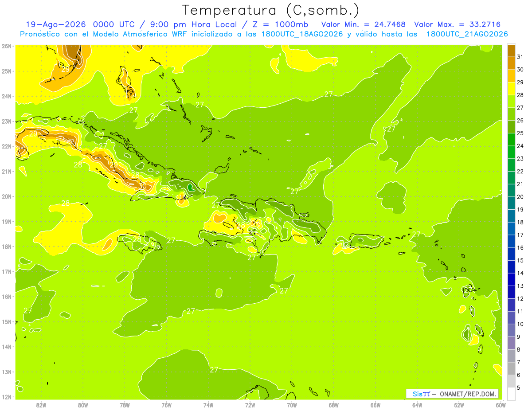Click the color bar label "13"

pos(520,286)
